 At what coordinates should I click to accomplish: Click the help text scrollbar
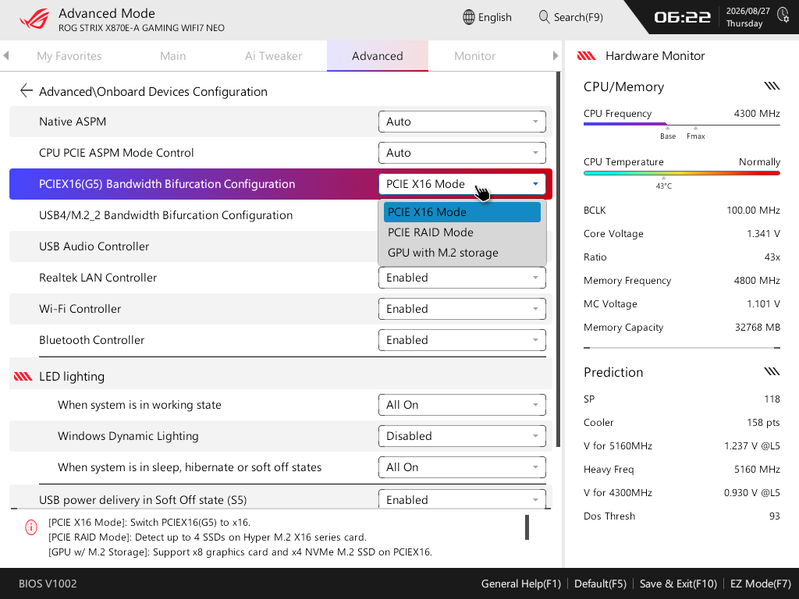(527, 527)
